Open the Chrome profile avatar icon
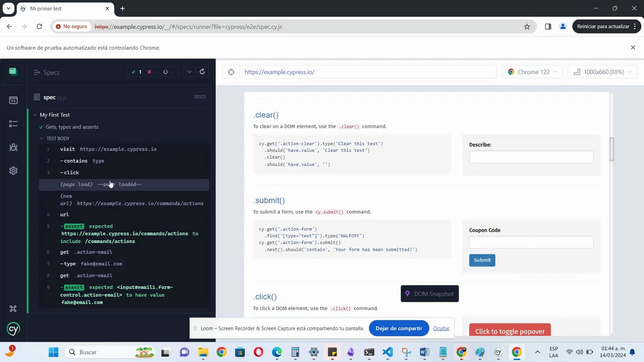644x362 pixels. pos(563,27)
